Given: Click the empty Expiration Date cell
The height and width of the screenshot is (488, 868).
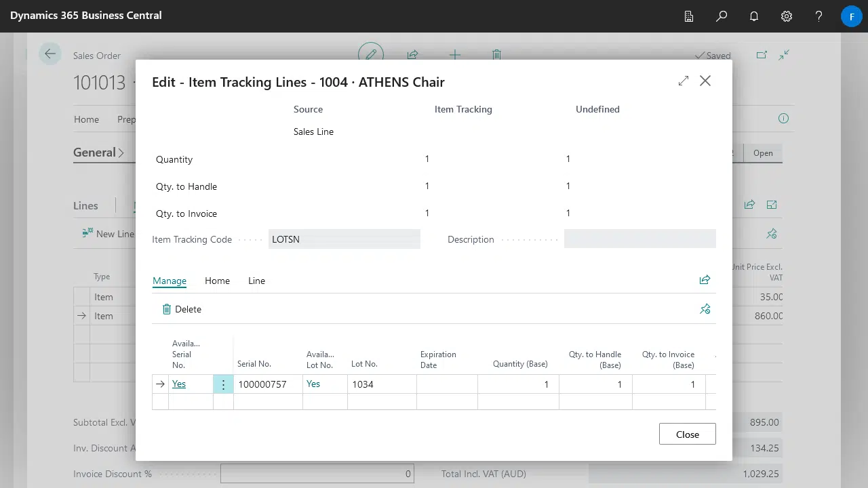Looking at the screenshot, I should click(446, 384).
